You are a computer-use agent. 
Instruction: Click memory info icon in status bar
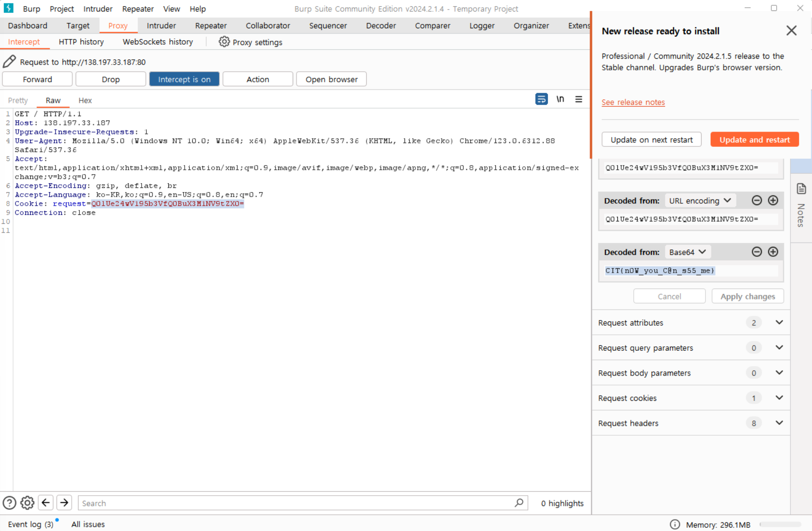coord(675,524)
